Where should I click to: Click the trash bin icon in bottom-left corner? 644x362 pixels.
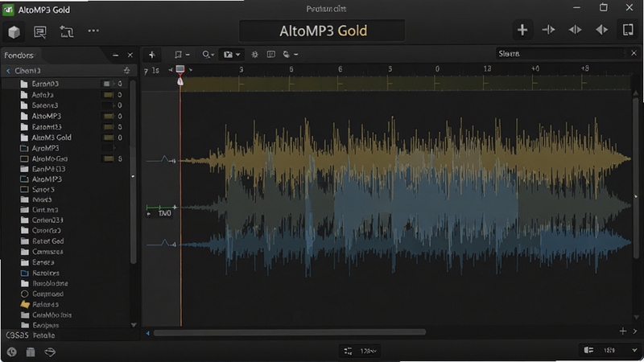click(x=31, y=352)
